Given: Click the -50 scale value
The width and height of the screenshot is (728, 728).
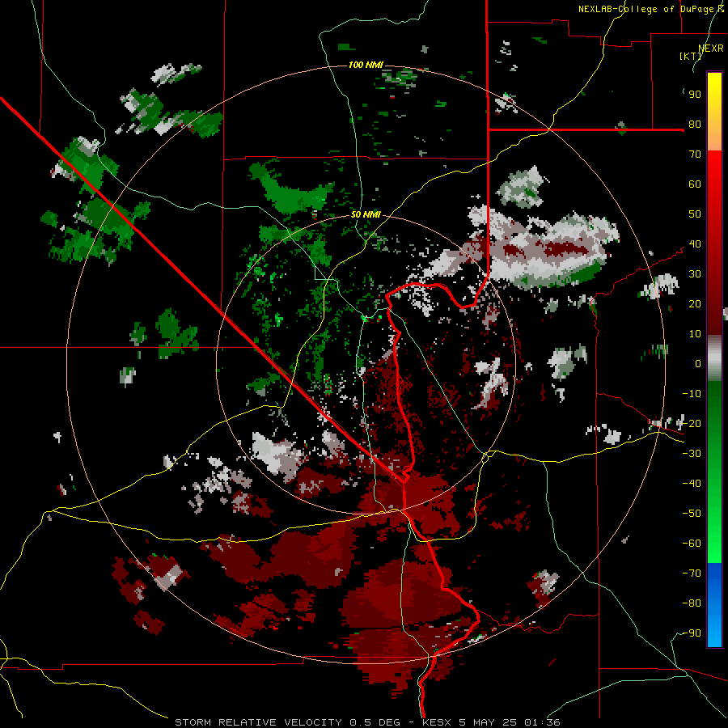Looking at the screenshot, I should [x=692, y=514].
